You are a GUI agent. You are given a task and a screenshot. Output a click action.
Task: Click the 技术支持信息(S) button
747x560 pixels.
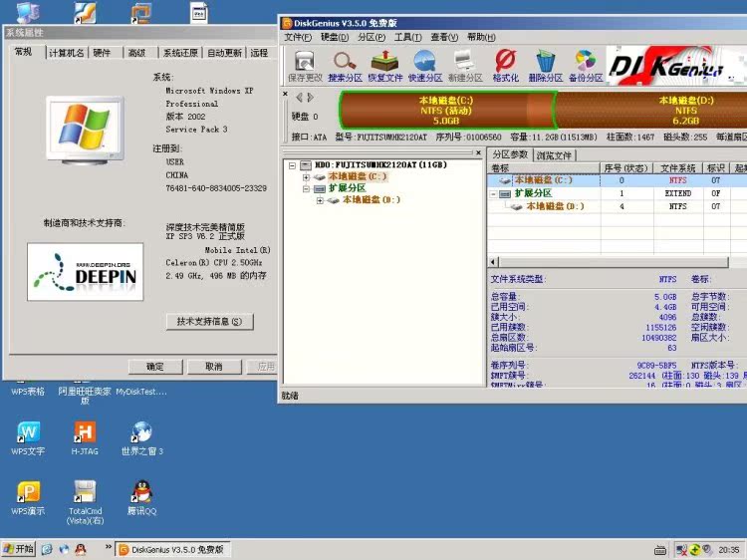click(209, 322)
